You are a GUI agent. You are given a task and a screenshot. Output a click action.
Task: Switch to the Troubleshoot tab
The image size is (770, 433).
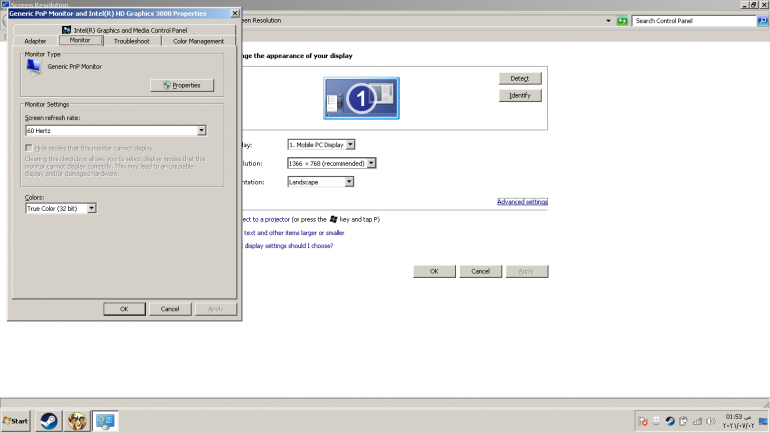[131, 41]
